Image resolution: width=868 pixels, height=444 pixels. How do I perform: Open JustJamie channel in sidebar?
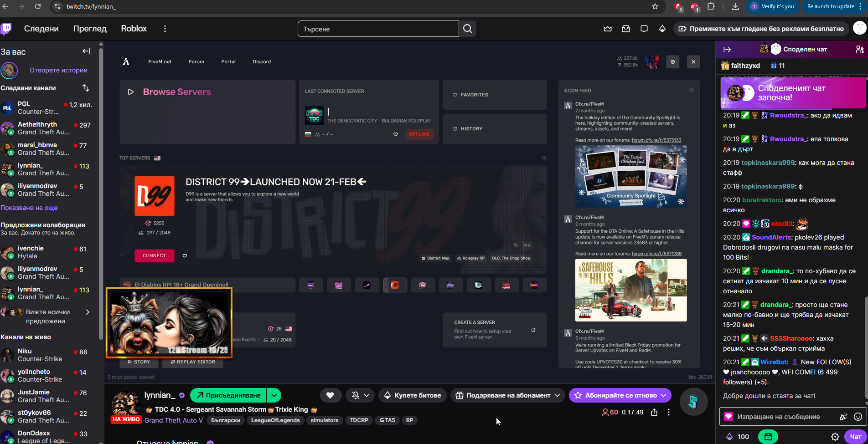pyautogui.click(x=46, y=396)
